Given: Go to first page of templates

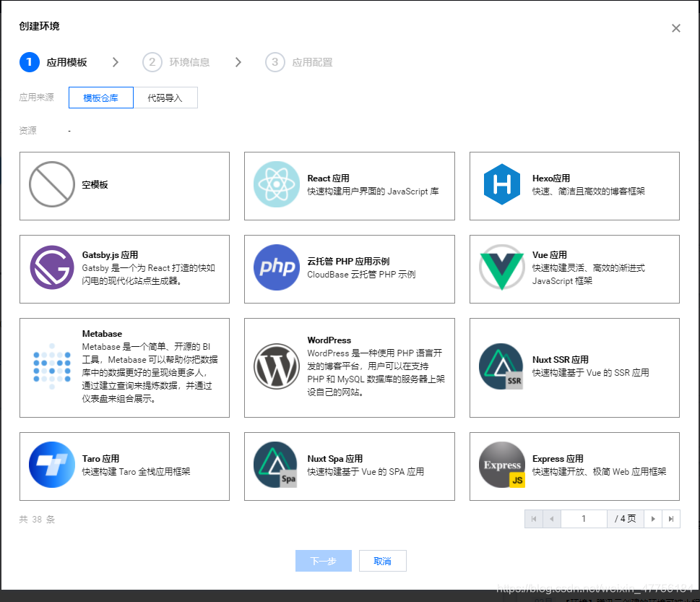Looking at the screenshot, I should [x=533, y=519].
